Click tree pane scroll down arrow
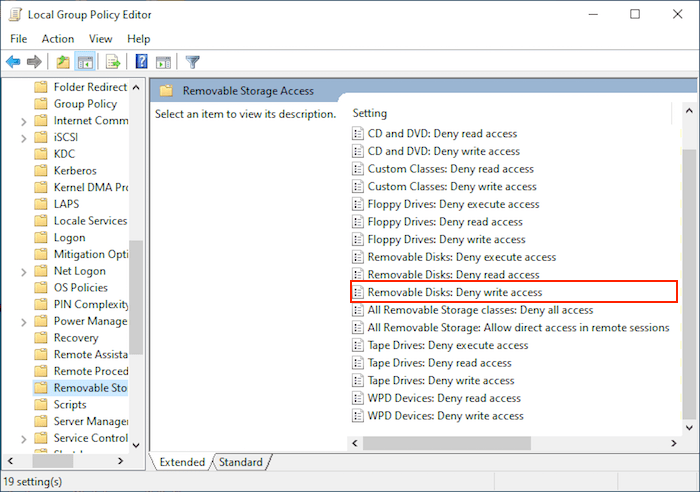 [x=137, y=445]
